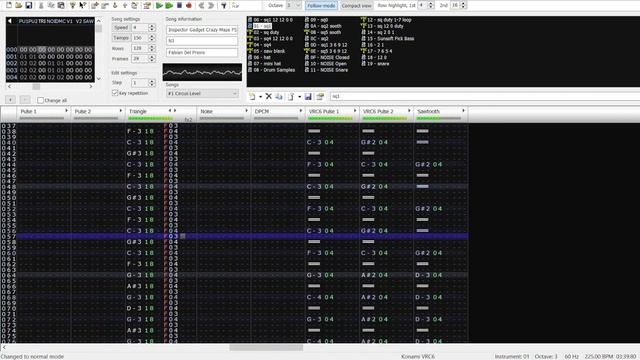Add new instrument icon below instrument list
Screen dimensions: 640x360
coord(252,96)
